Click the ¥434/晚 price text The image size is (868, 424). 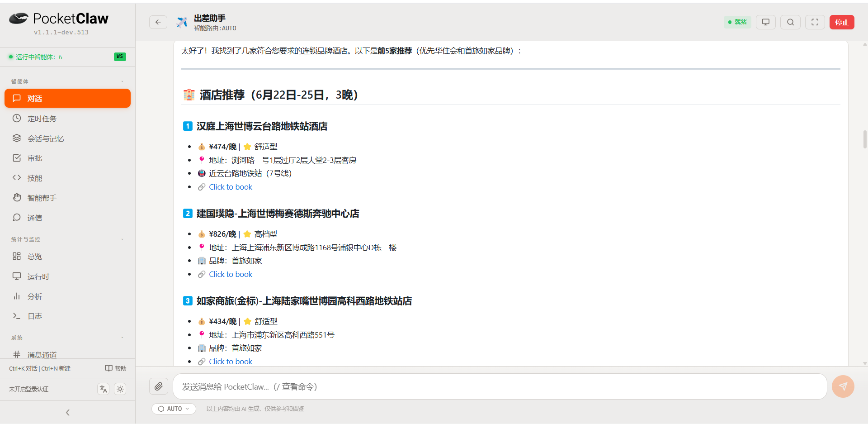(x=222, y=321)
